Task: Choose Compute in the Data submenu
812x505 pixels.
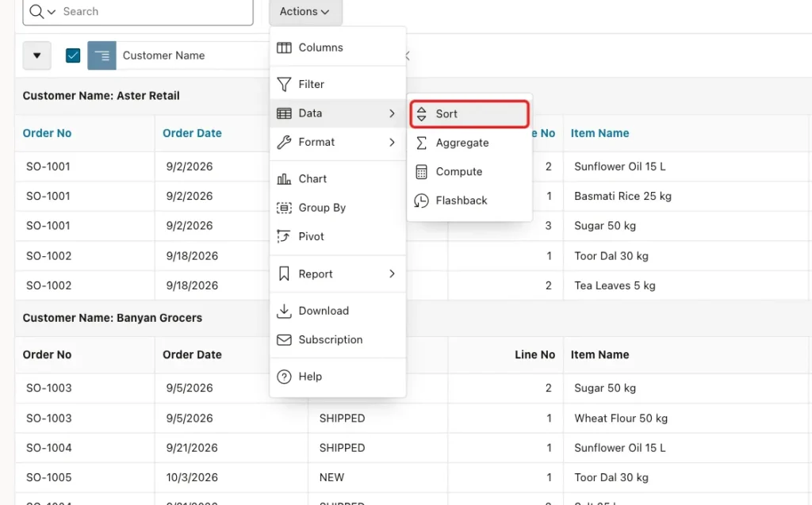Action: pyautogui.click(x=469, y=172)
